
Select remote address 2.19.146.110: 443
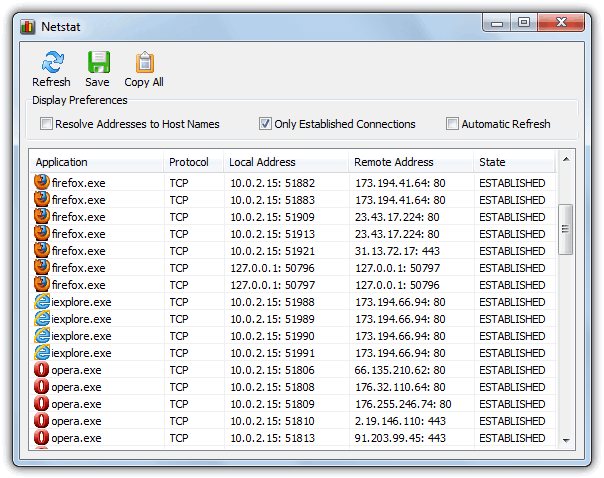pyautogui.click(x=400, y=421)
